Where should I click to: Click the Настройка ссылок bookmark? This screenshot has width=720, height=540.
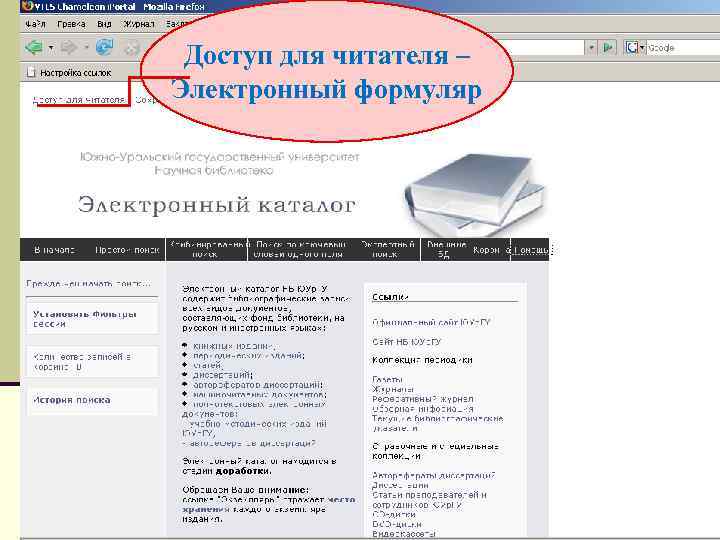70,73
